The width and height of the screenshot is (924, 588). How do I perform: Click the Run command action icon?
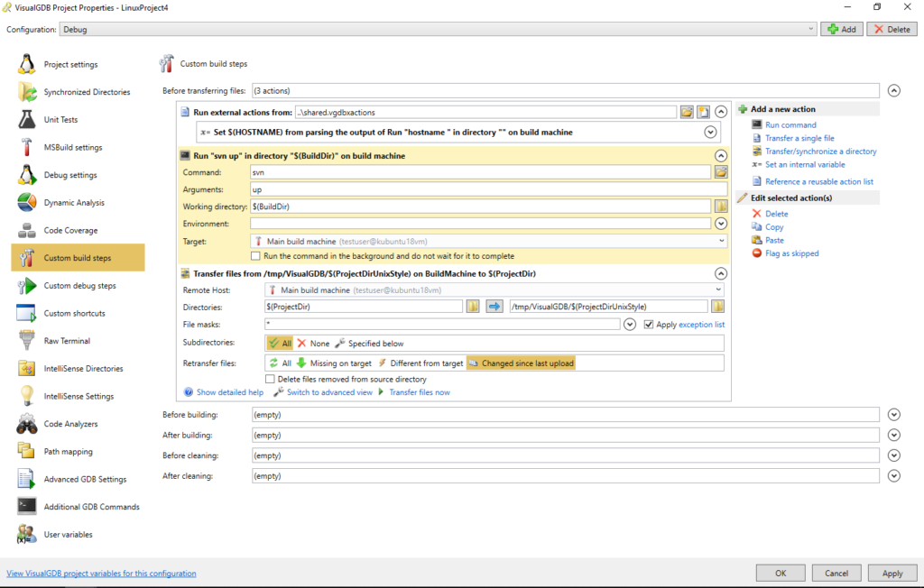click(756, 125)
